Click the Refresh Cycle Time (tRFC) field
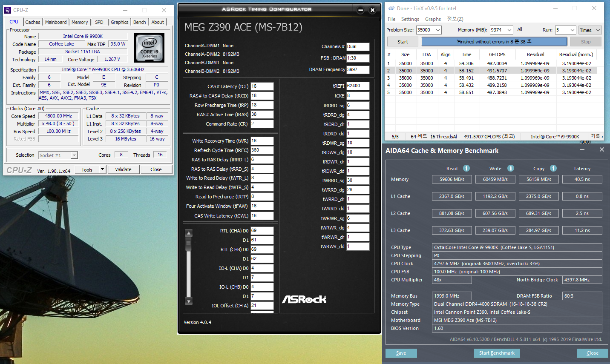 (x=262, y=150)
